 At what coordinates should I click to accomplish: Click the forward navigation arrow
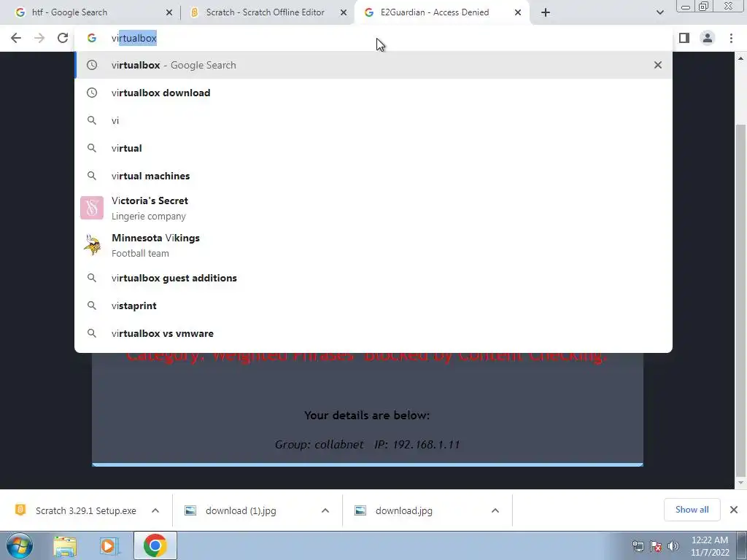click(39, 38)
